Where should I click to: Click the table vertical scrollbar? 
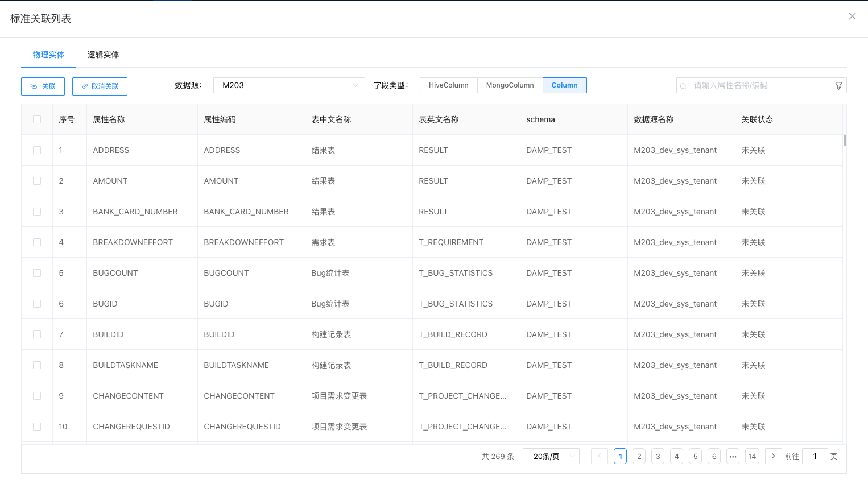pos(845,140)
